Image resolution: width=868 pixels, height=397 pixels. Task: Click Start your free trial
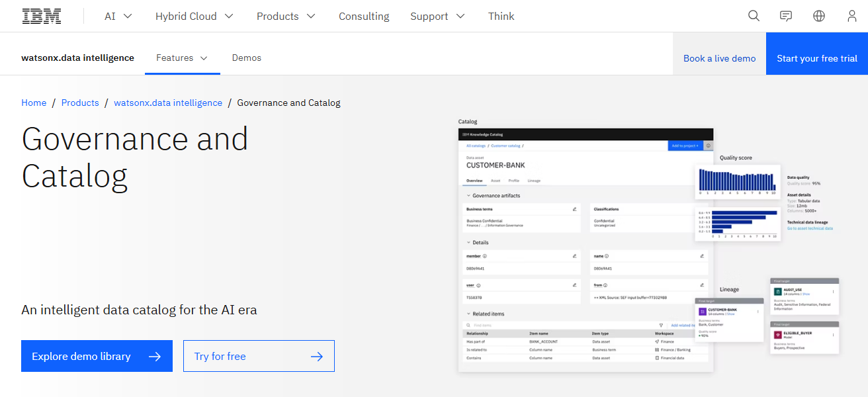pyautogui.click(x=816, y=58)
